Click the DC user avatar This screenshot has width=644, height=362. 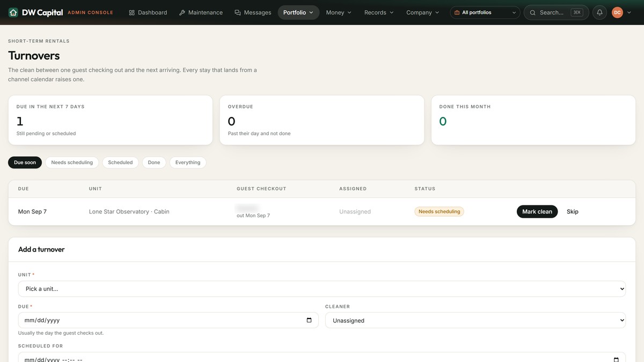point(617,12)
